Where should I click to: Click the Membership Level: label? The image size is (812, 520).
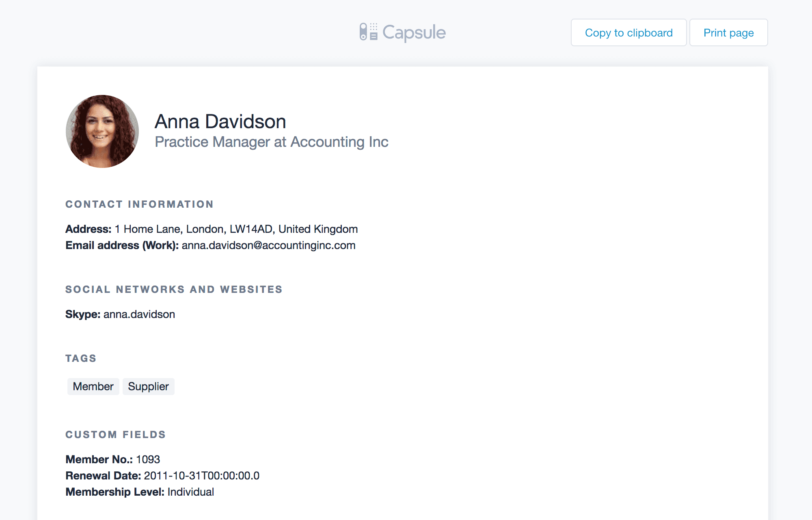[x=115, y=492]
